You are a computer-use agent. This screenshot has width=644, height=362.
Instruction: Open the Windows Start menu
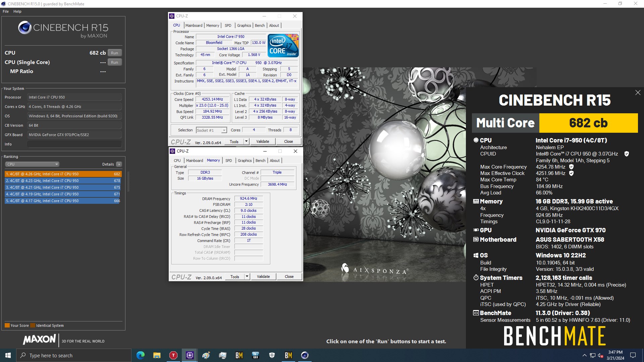click(x=8, y=355)
